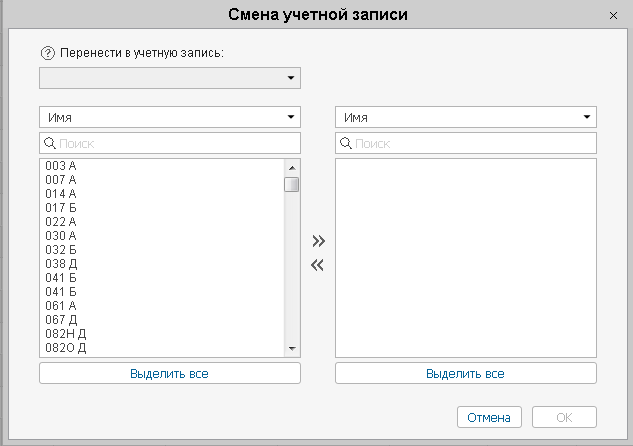Move items back left with double arrow

coord(318,265)
